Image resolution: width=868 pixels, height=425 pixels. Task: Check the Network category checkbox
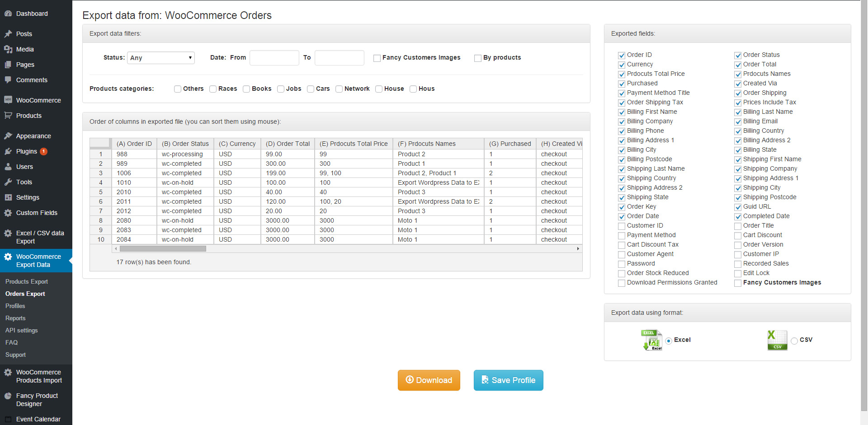[x=339, y=89]
